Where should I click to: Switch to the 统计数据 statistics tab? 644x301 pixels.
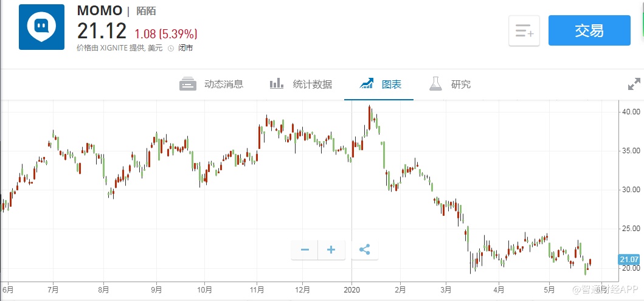click(301, 85)
